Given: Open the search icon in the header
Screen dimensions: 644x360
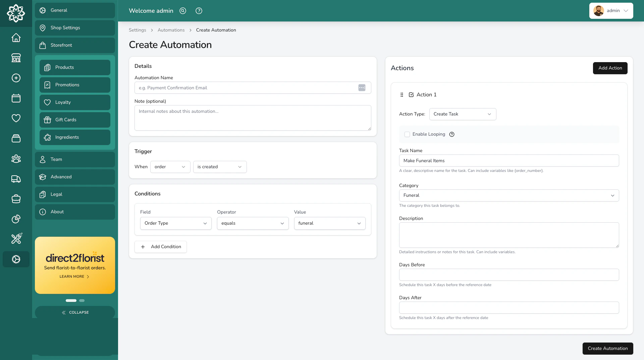Looking at the screenshot, I should (x=183, y=11).
